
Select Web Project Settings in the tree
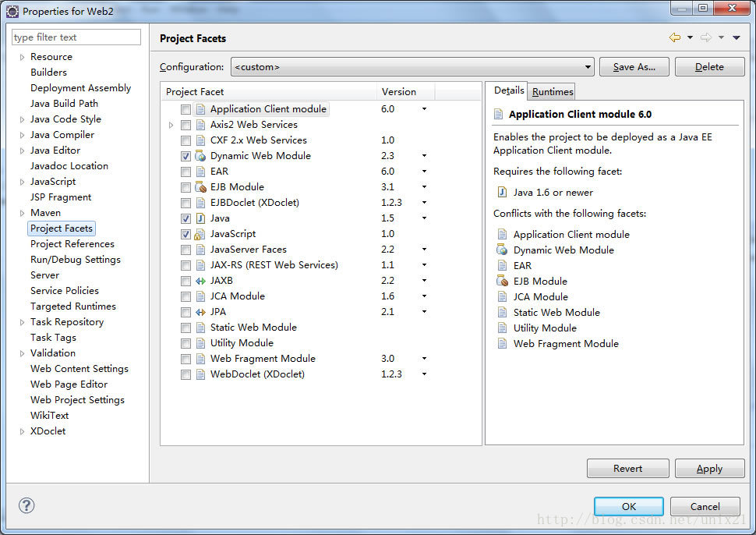pyautogui.click(x=77, y=400)
